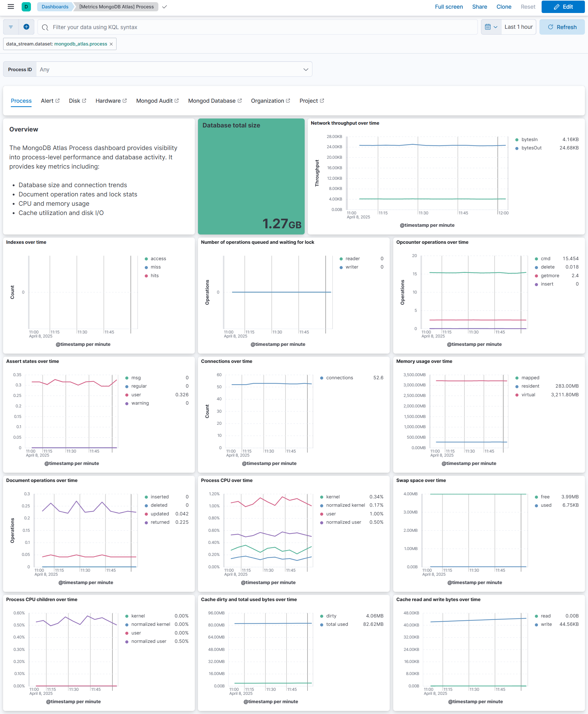This screenshot has width=588, height=714.
Task: Toggle the connections legend entry
Action: click(x=339, y=378)
